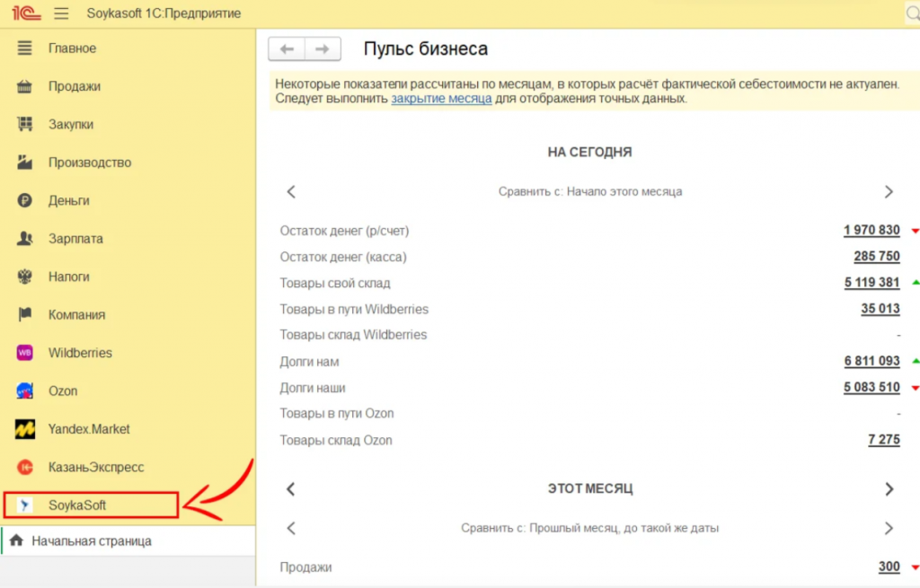
Task: Open the hamburger main menu icon
Action: coord(61,13)
